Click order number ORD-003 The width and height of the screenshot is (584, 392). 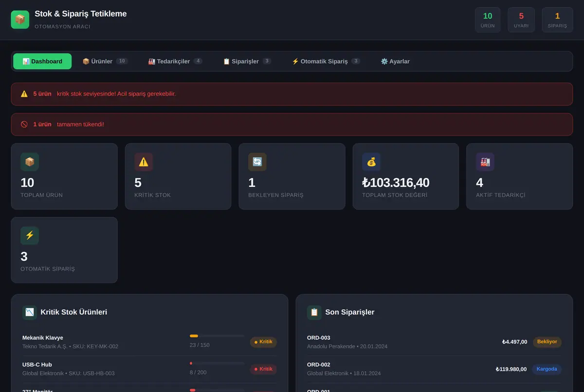coord(319,338)
